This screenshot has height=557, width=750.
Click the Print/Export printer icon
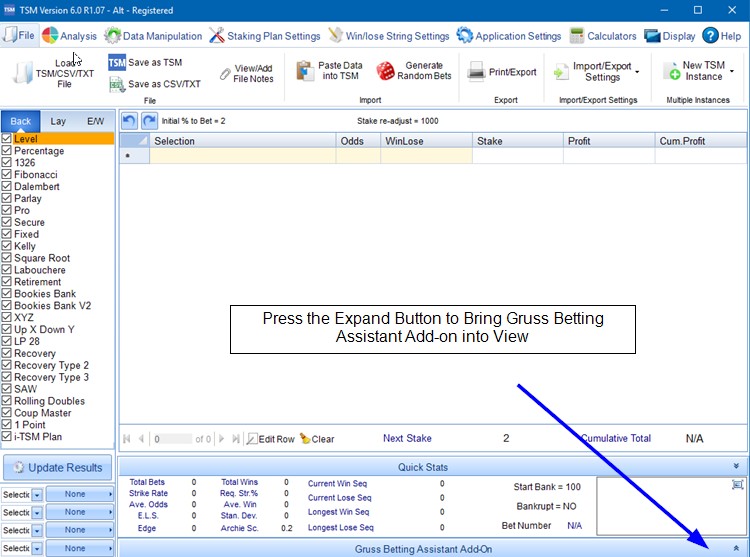tap(476, 71)
